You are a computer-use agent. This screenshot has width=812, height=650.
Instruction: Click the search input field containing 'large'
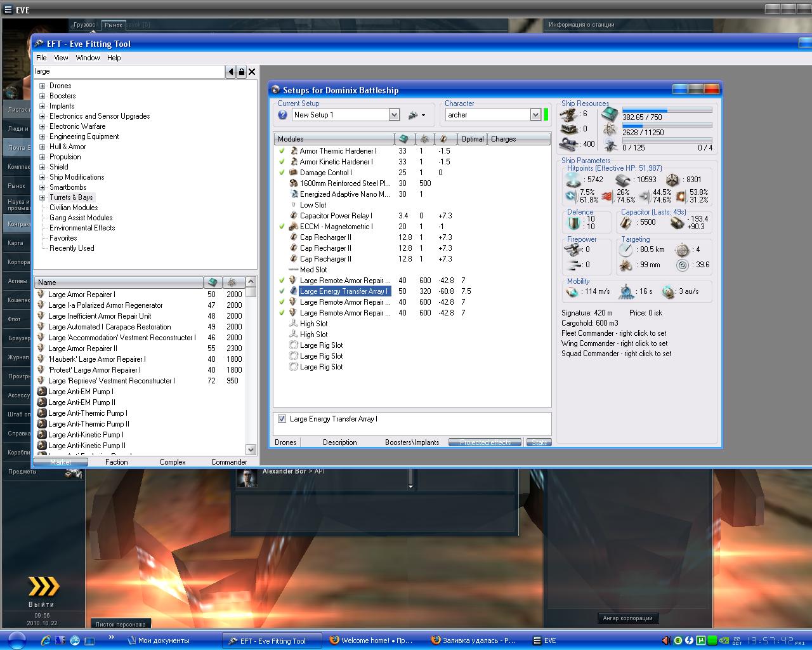tap(129, 72)
